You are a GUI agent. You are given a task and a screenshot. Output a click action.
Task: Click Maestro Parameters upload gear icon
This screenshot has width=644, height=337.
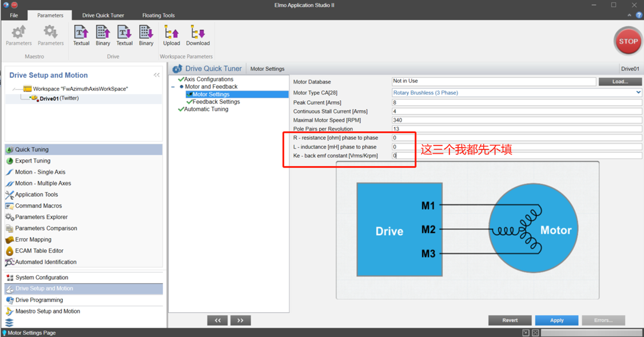point(18,32)
